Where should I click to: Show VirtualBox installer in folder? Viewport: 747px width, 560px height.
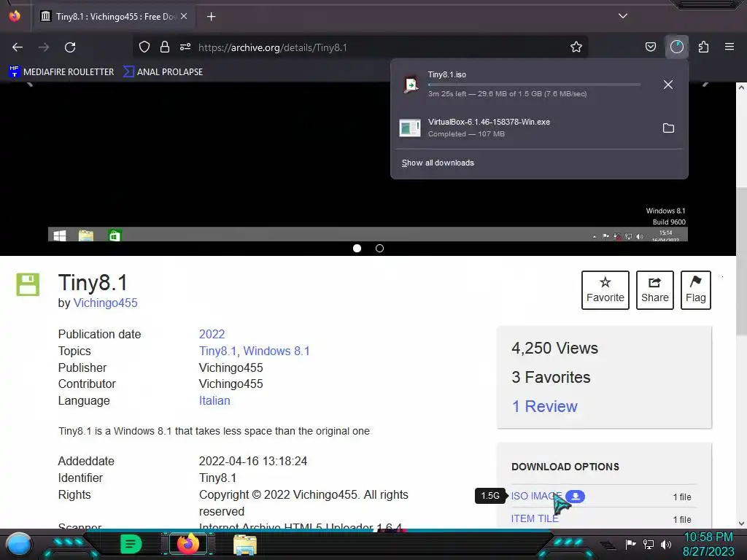point(668,128)
